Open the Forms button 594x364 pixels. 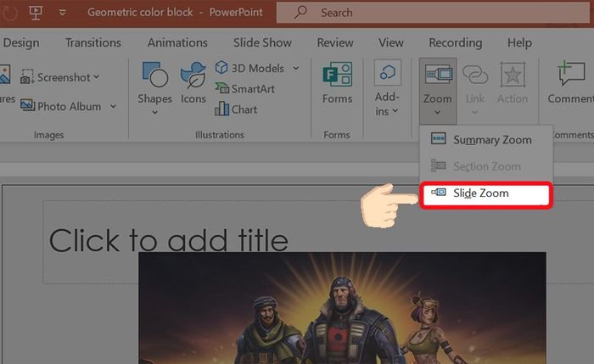pyautogui.click(x=337, y=83)
